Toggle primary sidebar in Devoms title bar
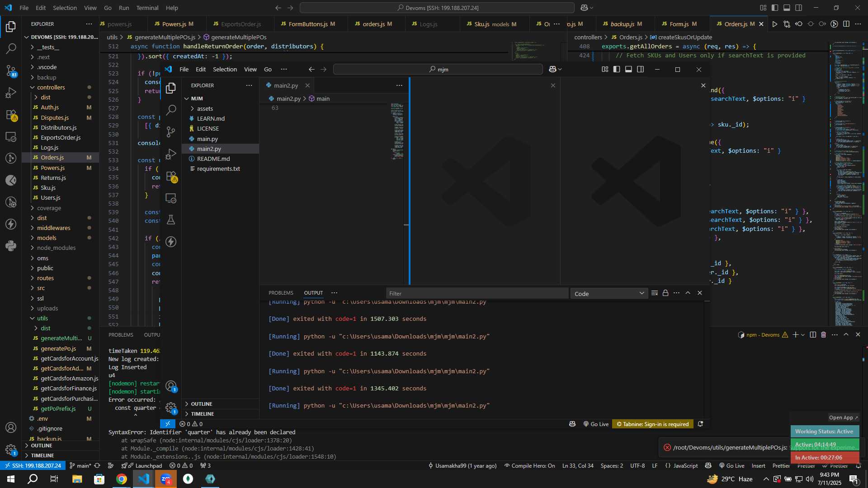The height and width of the screenshot is (488, 868). [775, 8]
